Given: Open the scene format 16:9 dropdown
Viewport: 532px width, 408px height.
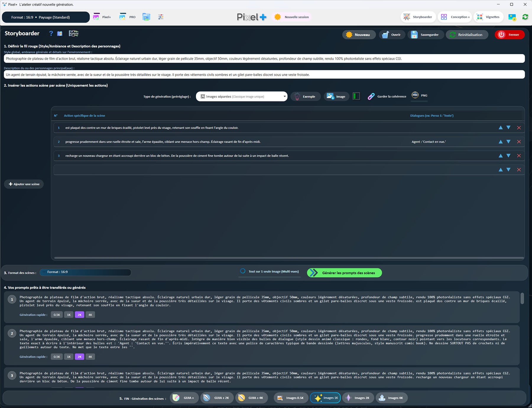Looking at the screenshot, I should tap(85, 272).
